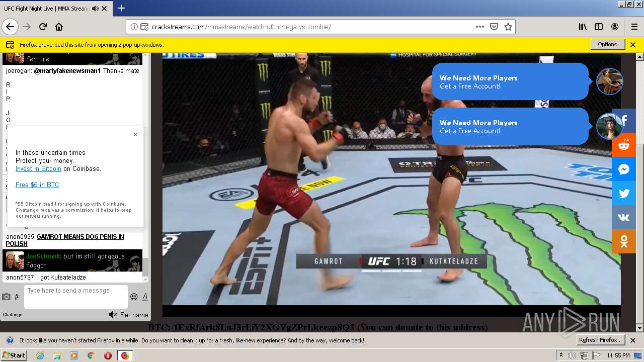Viewport: 644px width, 362px height.
Task: Open the page actions three-dot menu
Action: click(x=480, y=27)
